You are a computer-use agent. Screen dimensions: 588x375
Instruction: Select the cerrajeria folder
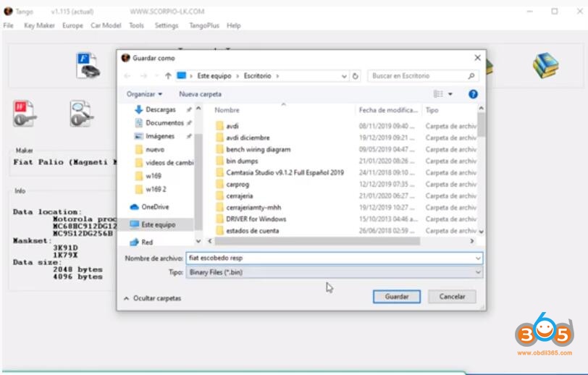(x=239, y=195)
